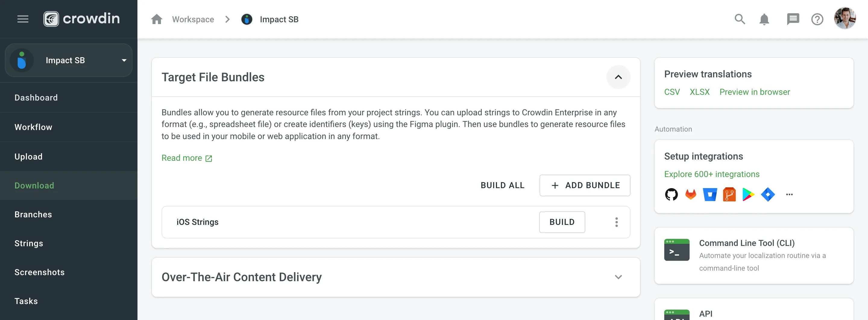Collapse the Target File Bundles section
Screen dimensions: 868x320
click(x=618, y=77)
